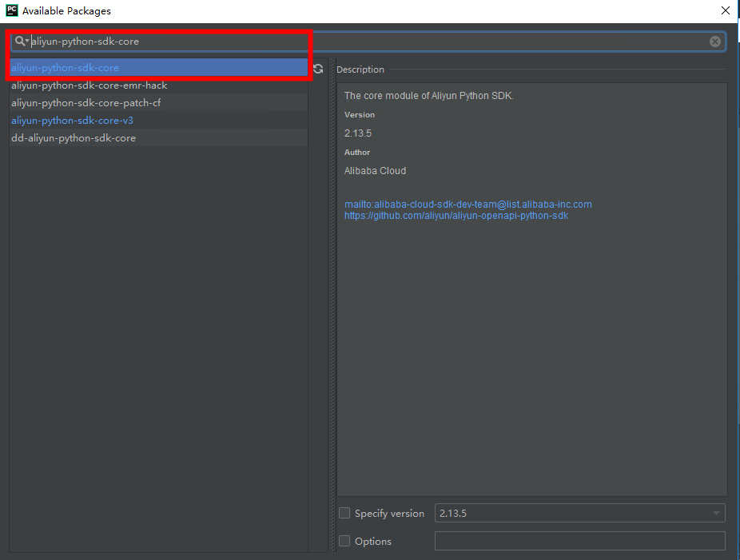Open the GitHub aliyun-openapi-python-sdk link
The width and height of the screenshot is (740, 560).
coord(456,216)
